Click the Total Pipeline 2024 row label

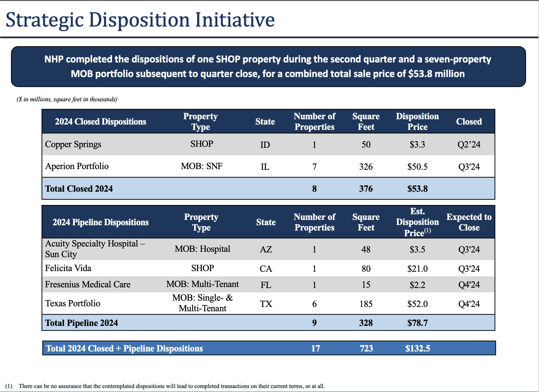click(x=81, y=323)
